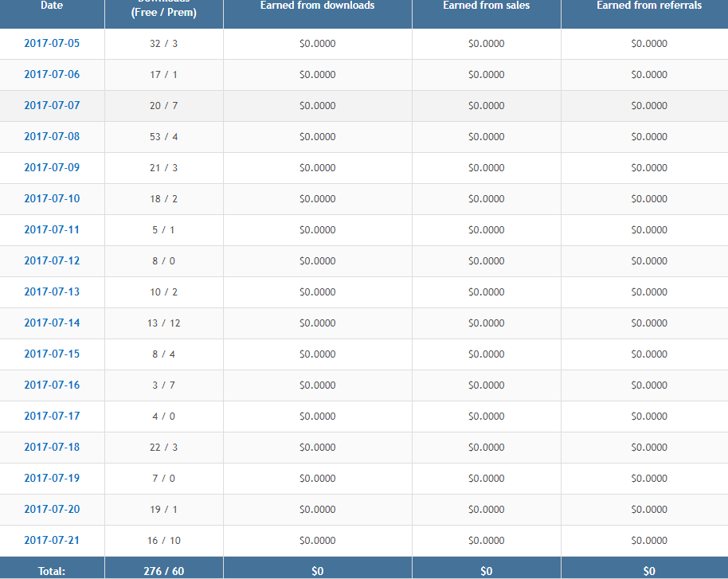This screenshot has height=579, width=728.
Task: Click the 2017-07-19 date link
Action: (52, 478)
